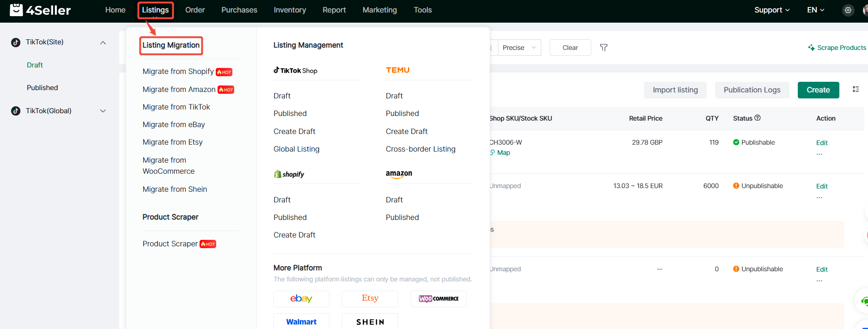Image resolution: width=868 pixels, height=329 pixels.
Task: Open the Report menu
Action: click(x=334, y=10)
